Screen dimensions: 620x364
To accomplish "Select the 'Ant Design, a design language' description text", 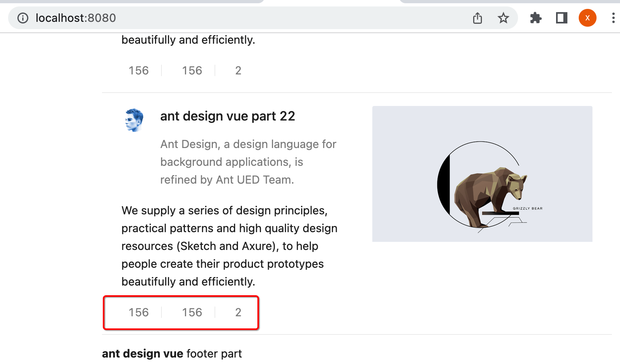I will (248, 162).
